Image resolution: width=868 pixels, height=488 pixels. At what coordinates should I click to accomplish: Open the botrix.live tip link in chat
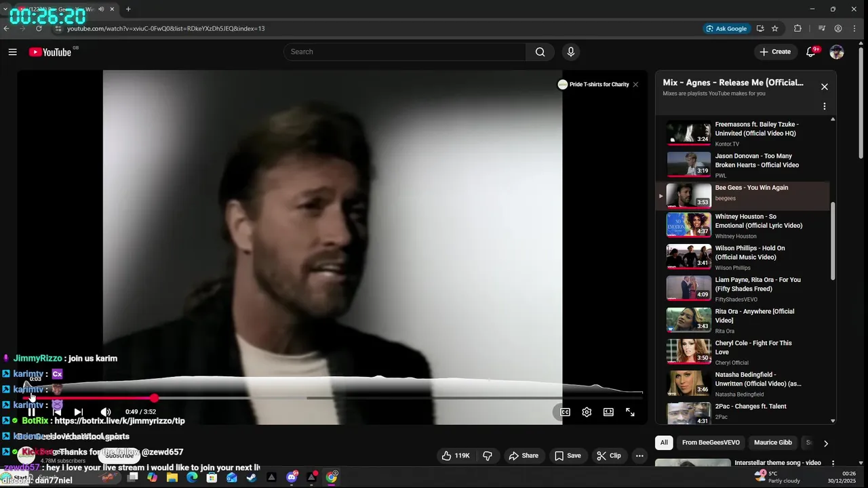(119, 421)
